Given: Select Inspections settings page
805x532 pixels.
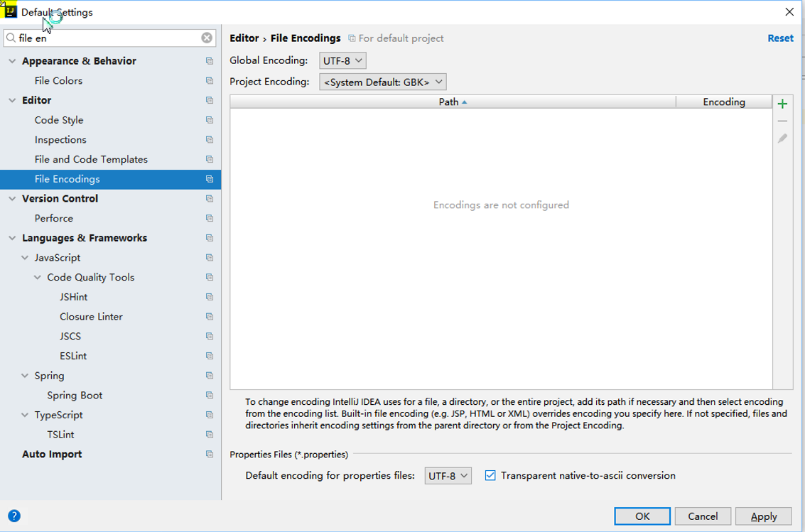Looking at the screenshot, I should click(60, 139).
